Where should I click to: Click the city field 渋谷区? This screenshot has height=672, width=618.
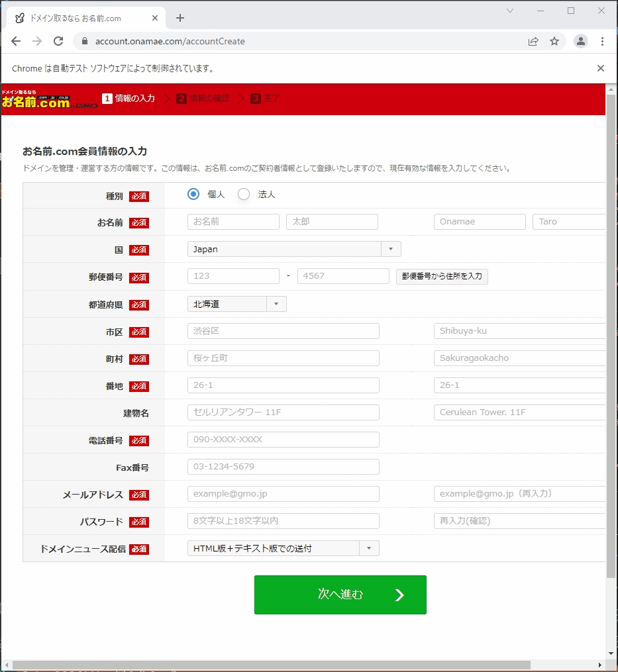pyautogui.click(x=283, y=331)
